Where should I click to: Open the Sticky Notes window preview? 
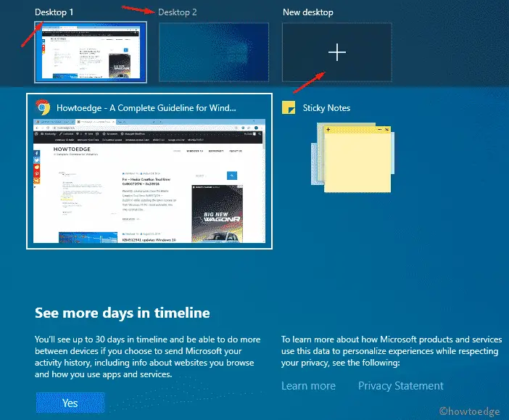pyautogui.click(x=353, y=157)
